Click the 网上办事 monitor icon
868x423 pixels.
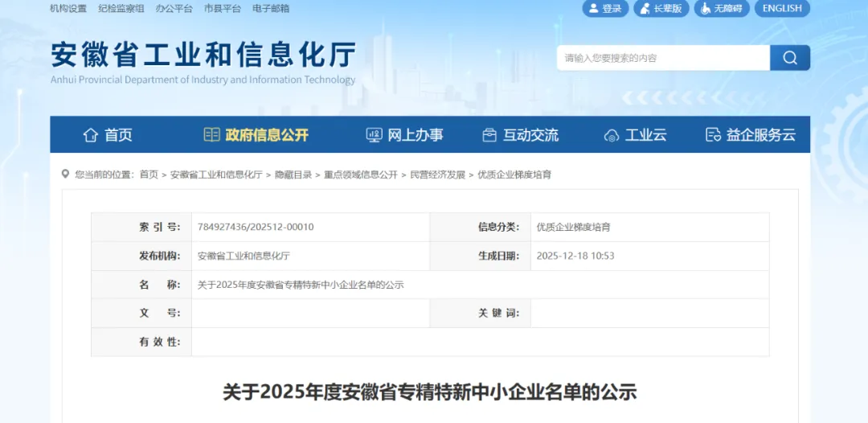[x=374, y=135]
